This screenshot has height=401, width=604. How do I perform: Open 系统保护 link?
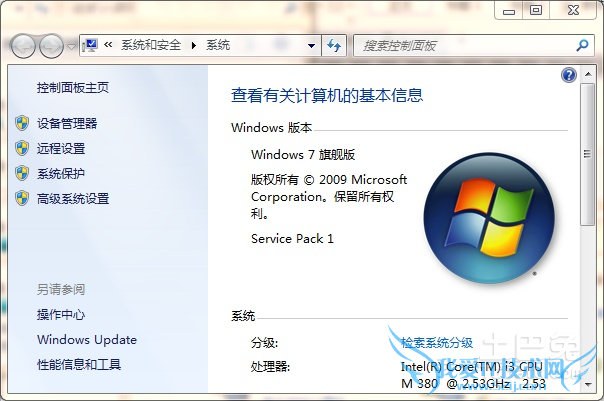tap(61, 174)
